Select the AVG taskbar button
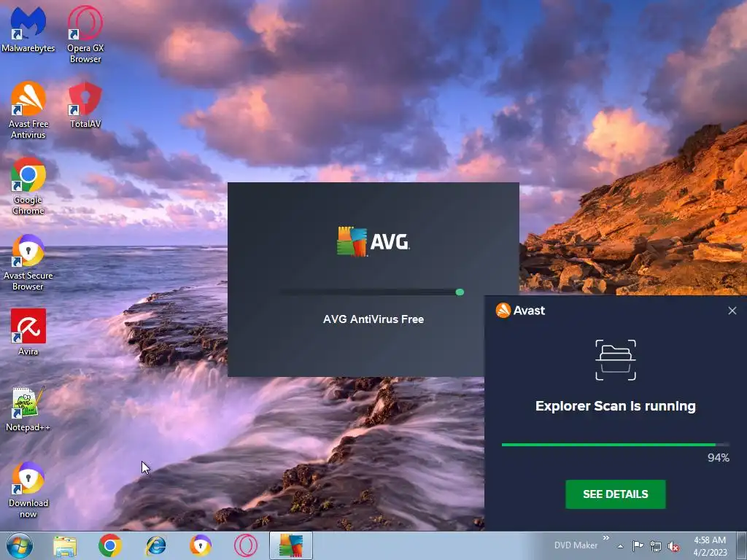Image resolution: width=747 pixels, height=560 pixels. pos(291,545)
